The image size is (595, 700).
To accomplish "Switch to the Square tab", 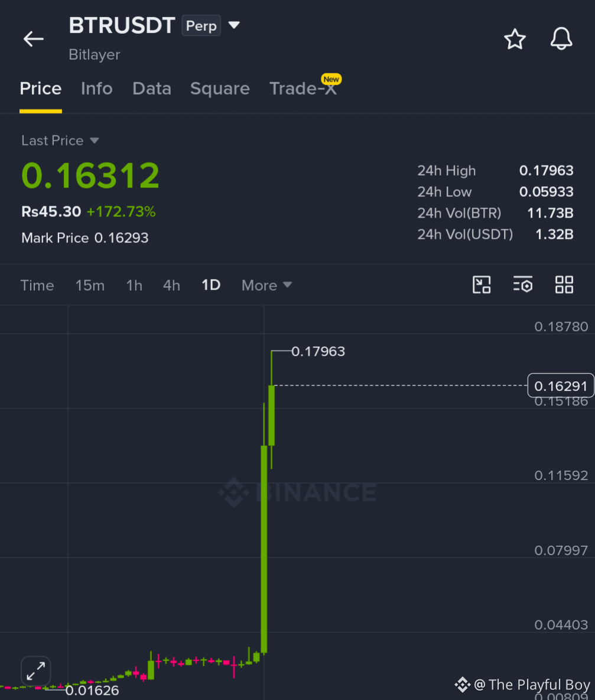I will (220, 89).
